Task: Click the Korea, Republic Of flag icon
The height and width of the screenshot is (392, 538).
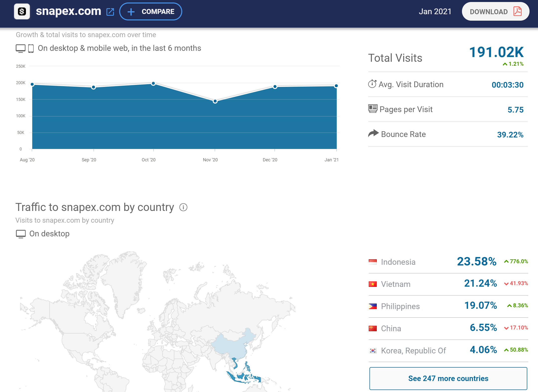Action: pos(372,350)
